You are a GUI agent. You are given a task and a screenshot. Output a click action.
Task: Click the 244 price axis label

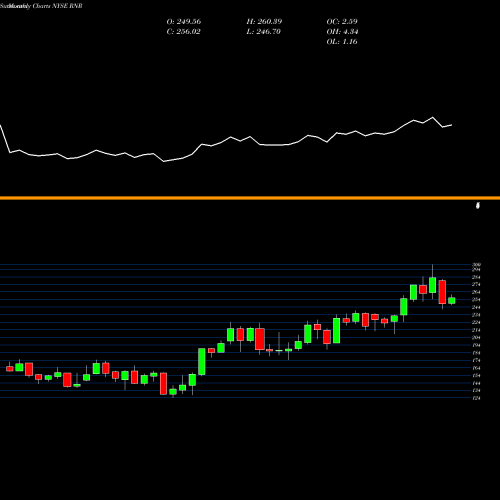476,307
